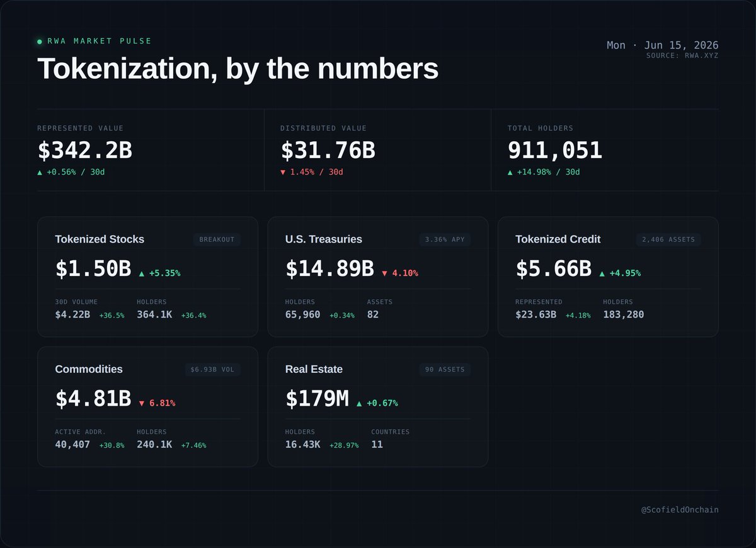The width and height of the screenshot is (756, 548).
Task: Click the green up arrow next to Tokenized Stocks +5.35%
Action: coord(142,273)
